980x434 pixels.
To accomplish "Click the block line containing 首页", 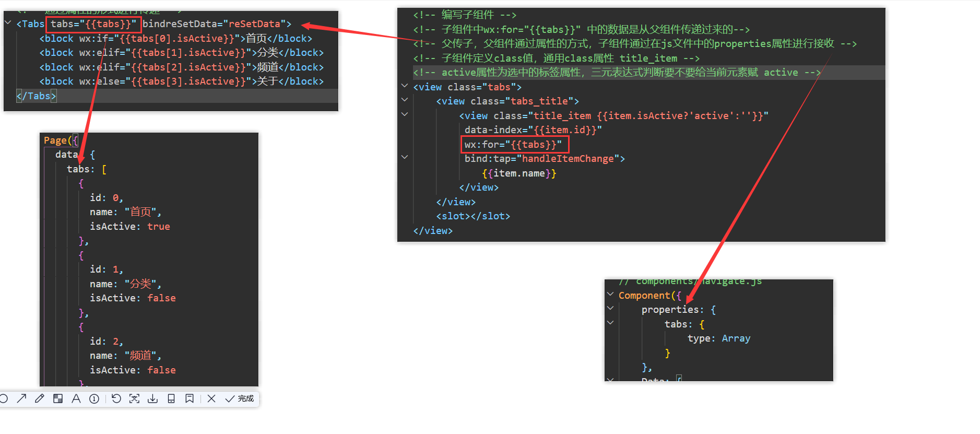I will point(175,39).
